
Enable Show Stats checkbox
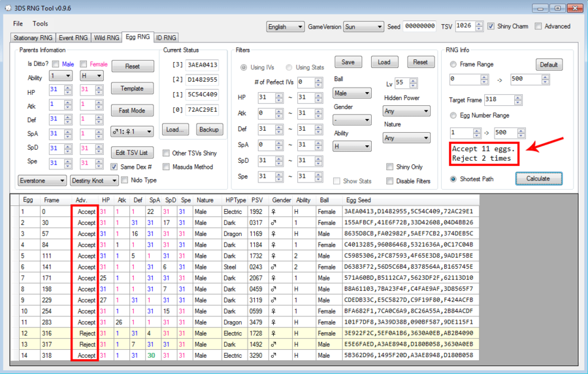tap(336, 181)
